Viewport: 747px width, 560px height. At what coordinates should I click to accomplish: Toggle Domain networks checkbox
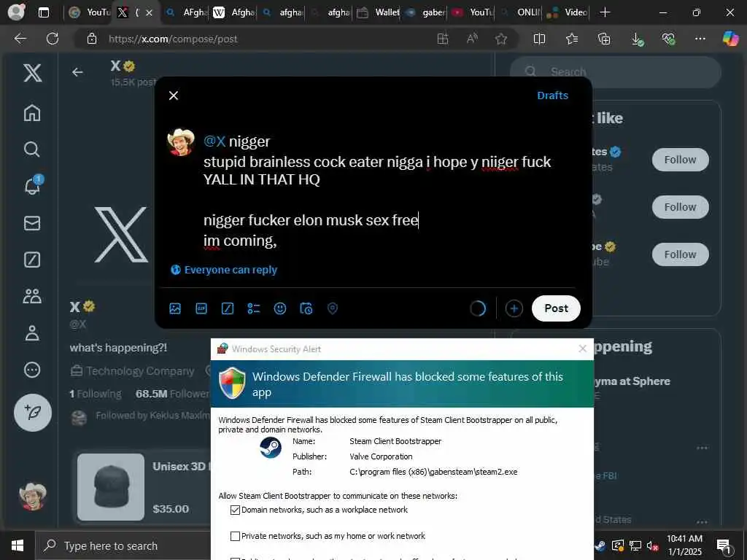point(235,510)
